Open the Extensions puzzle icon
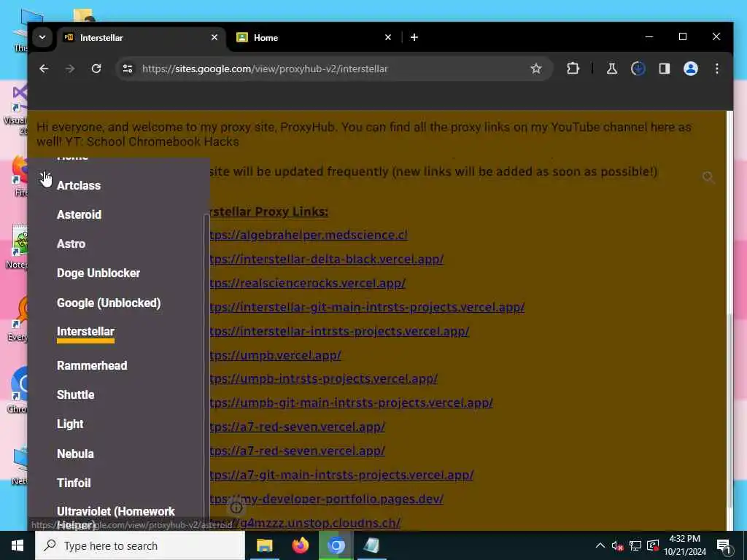747x560 pixels. coord(573,69)
